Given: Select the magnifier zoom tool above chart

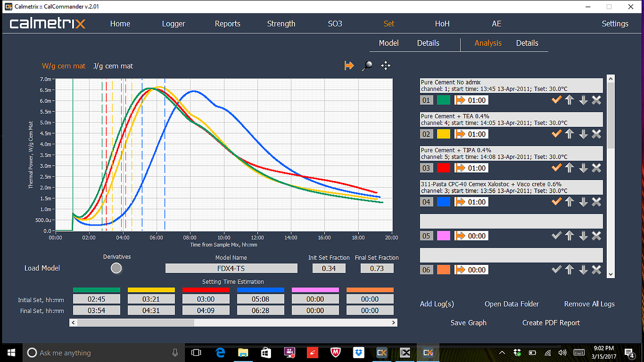Looking at the screenshot, I should 367,66.
